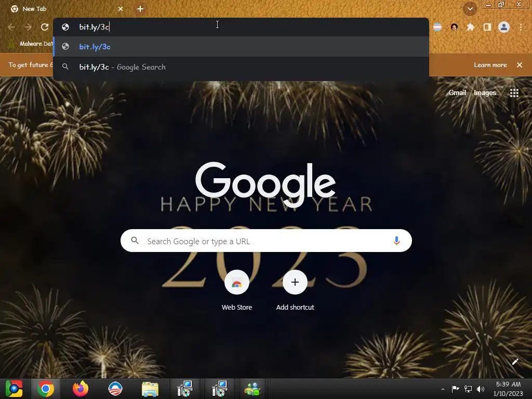The width and height of the screenshot is (532, 399).
Task: Open the Obama logo taskbar icon
Action: click(115, 389)
